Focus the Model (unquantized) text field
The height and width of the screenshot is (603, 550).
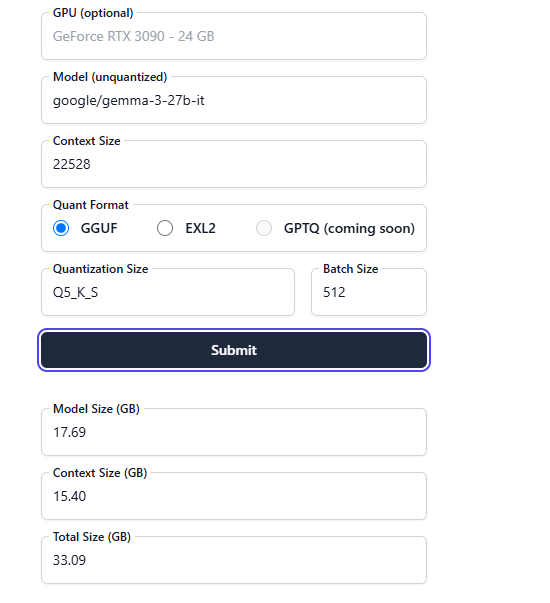pos(234,100)
